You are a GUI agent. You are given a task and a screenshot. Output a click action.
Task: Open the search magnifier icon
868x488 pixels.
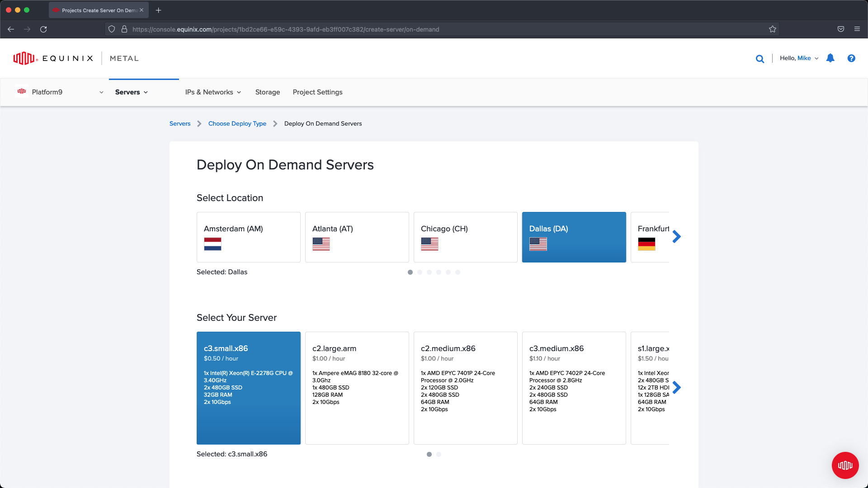tap(760, 59)
